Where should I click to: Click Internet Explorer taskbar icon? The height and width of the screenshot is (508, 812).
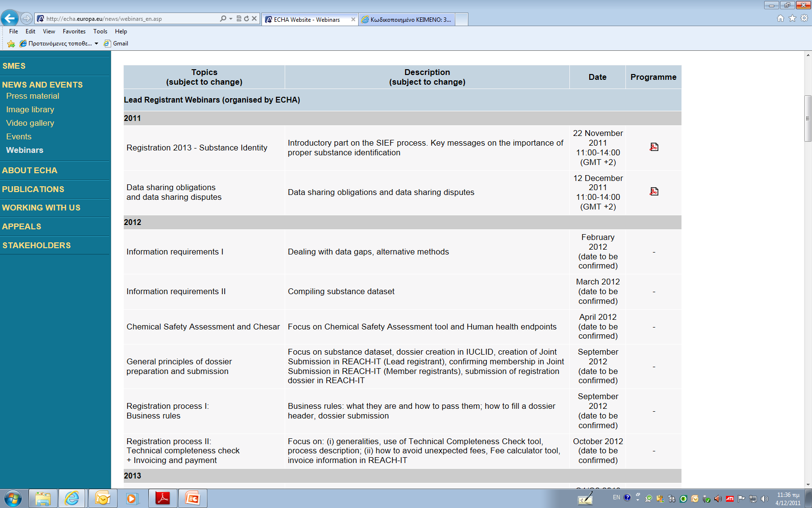[72, 498]
